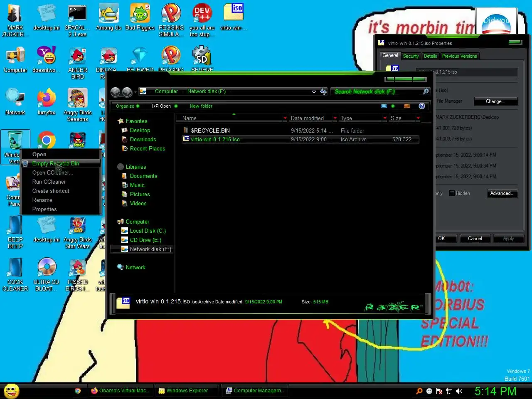Change the view with the toolbar view icon
The height and width of the screenshot is (399, 532).
pyautogui.click(x=384, y=106)
